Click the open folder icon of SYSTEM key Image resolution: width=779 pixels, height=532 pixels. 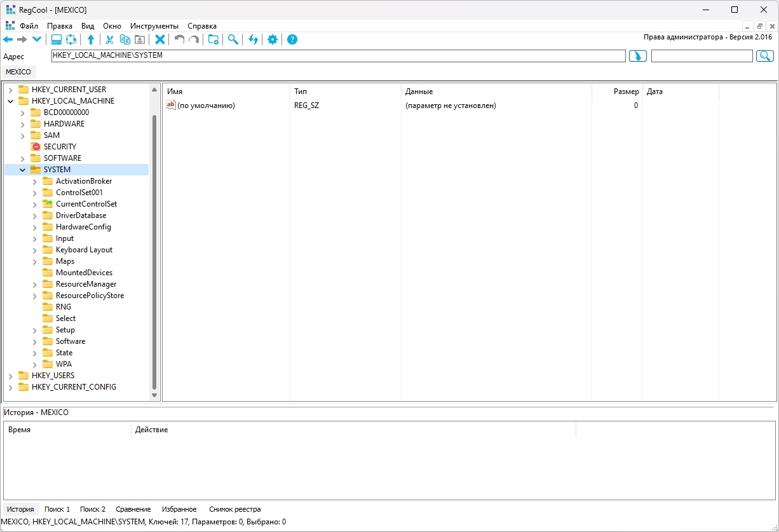(36, 170)
